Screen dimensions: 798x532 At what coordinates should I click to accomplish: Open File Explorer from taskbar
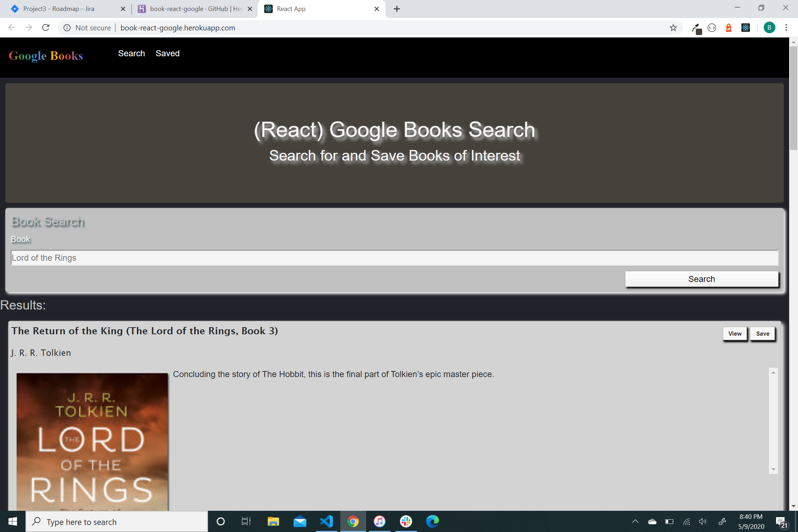click(x=273, y=521)
